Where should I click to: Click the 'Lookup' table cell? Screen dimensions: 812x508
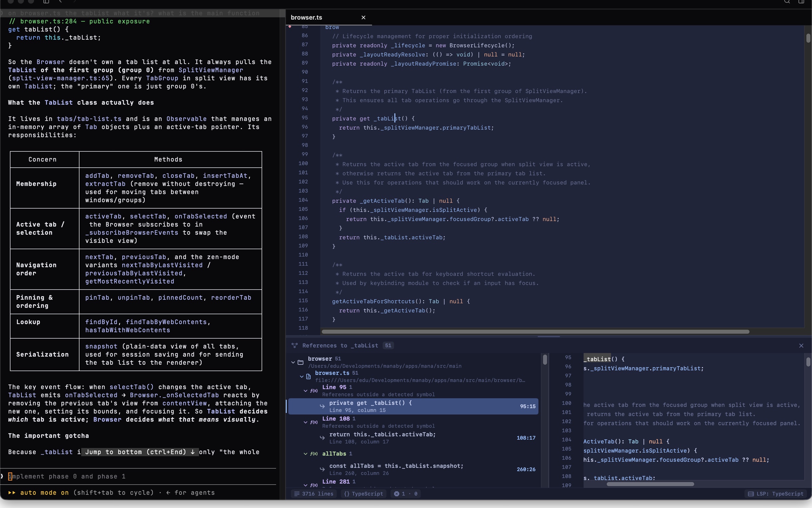(x=45, y=326)
